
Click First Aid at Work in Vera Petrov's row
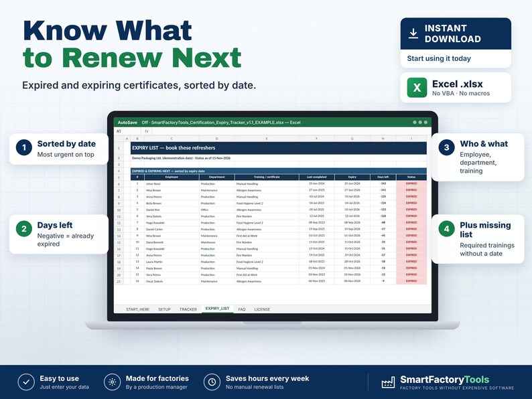tap(267, 275)
